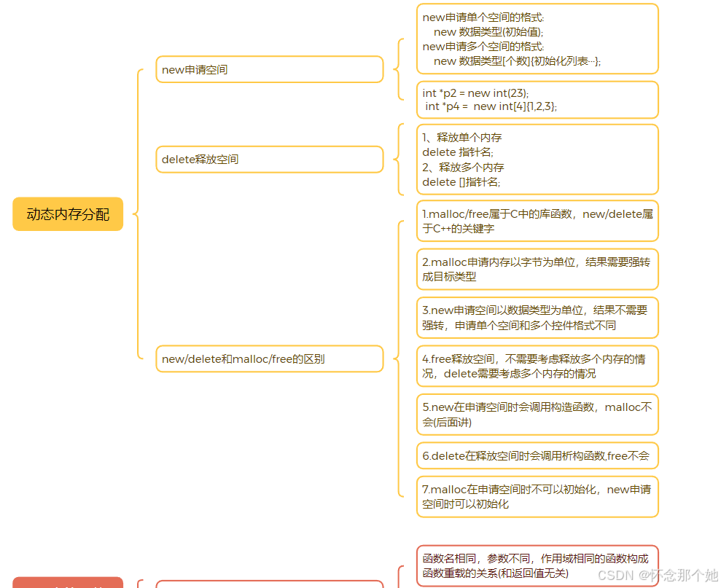Expand the bracket next to 动态内存分配

click(135, 214)
